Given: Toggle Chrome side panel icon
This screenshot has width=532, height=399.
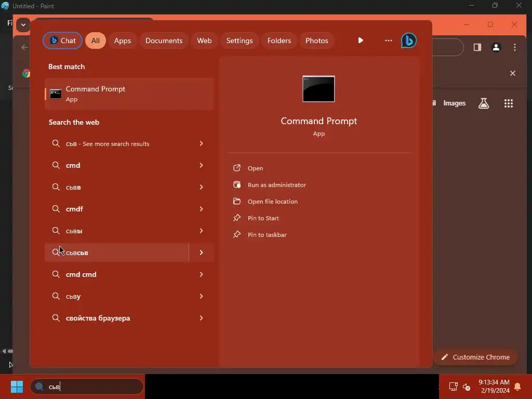Looking at the screenshot, I should [x=477, y=47].
